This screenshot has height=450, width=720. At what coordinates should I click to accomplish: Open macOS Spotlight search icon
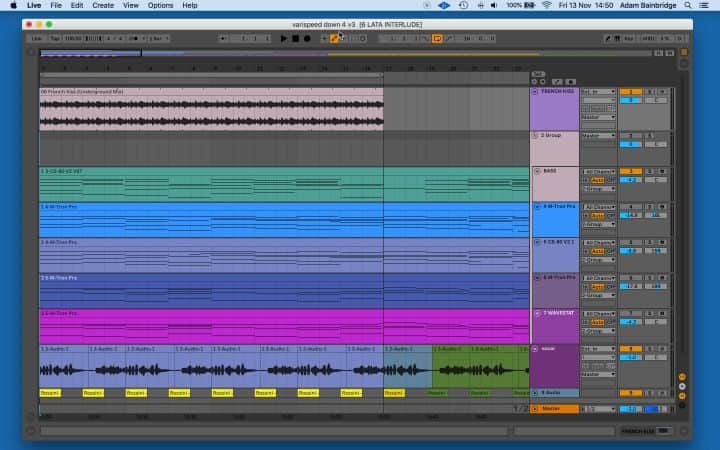point(687,6)
